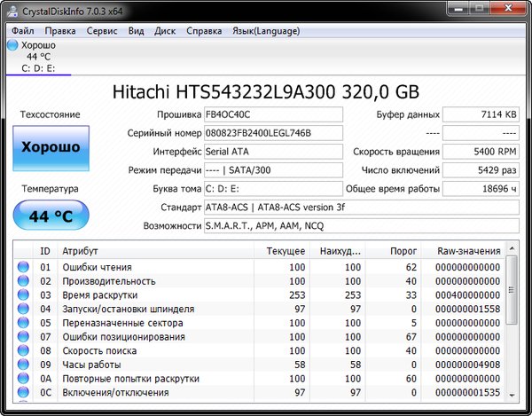Select the Включения/отключения attribute text
The width and height of the screenshot is (532, 416).
(115, 393)
